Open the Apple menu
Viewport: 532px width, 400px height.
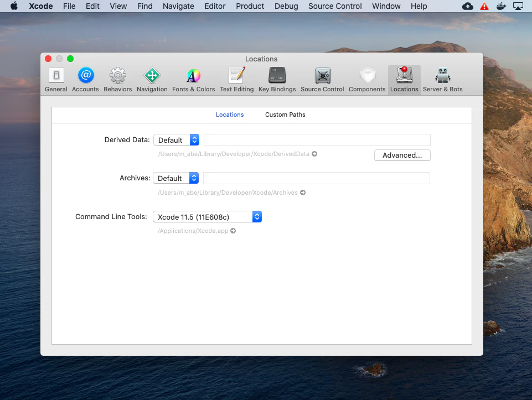pos(14,6)
